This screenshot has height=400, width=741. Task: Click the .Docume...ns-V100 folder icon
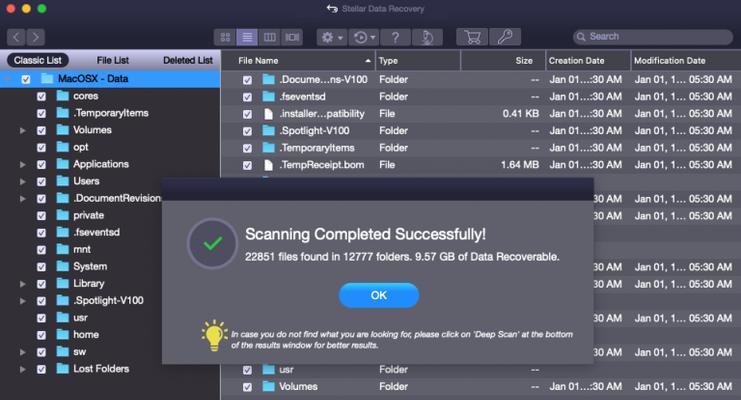(x=268, y=79)
